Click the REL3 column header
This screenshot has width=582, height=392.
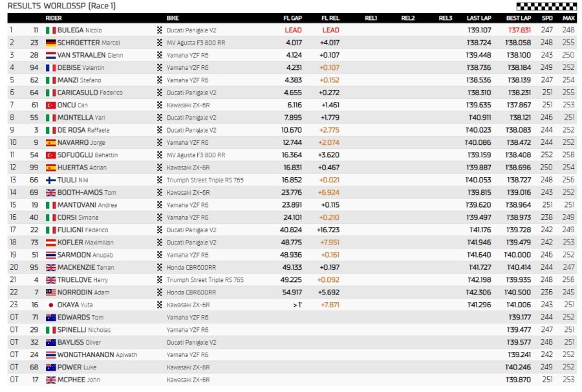point(446,18)
